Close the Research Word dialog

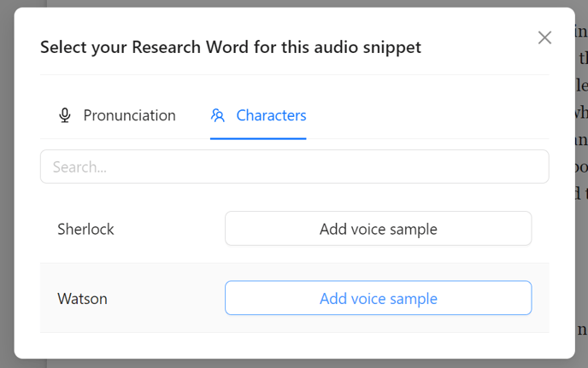(544, 38)
